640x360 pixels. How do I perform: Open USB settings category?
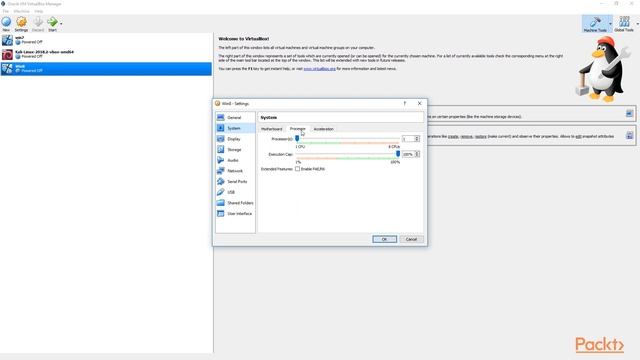point(236,192)
